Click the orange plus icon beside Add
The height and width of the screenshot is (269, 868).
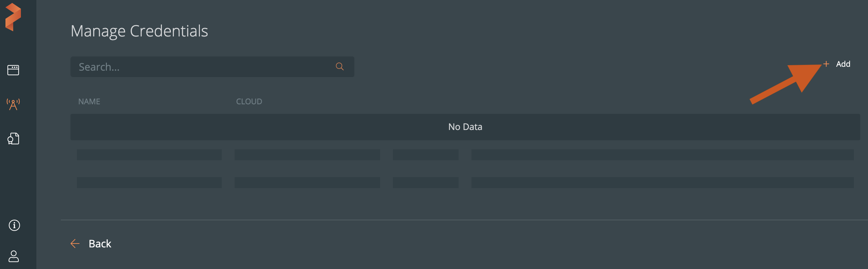click(x=826, y=64)
